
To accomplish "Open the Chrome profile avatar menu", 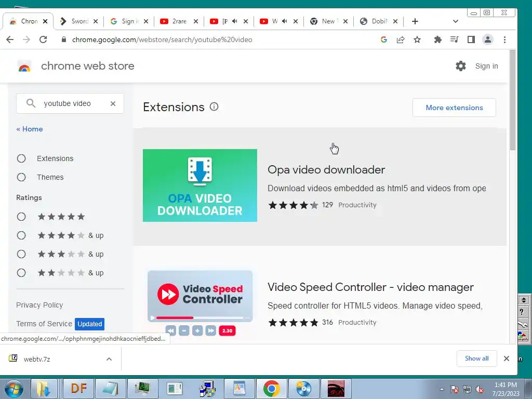I will [x=488, y=39].
